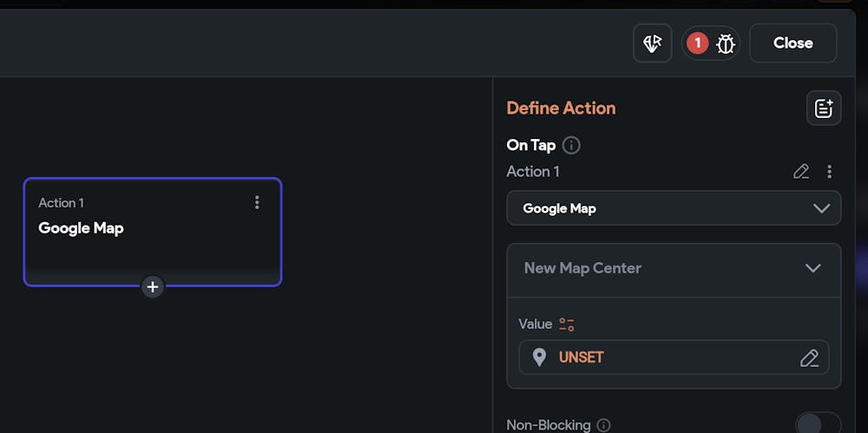The height and width of the screenshot is (433, 868).
Task: Click the info icon beside Non-Blocking
Action: point(603,425)
